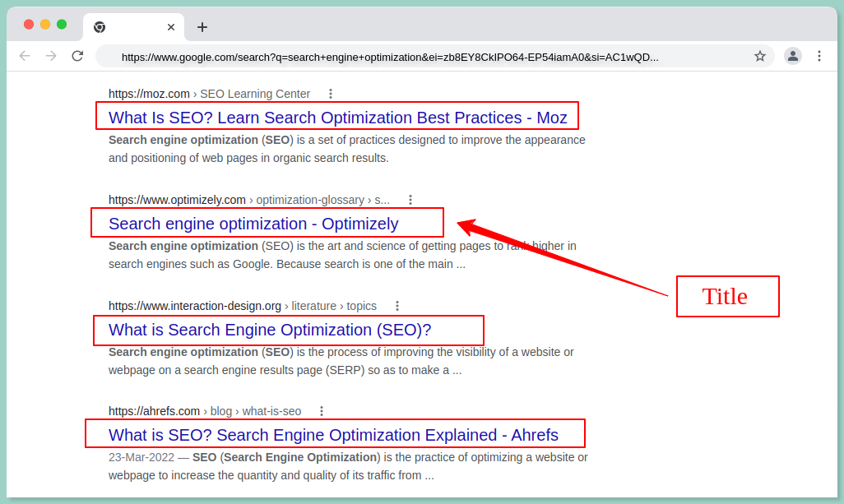Click the address bar URL field
The width and height of the screenshot is (844, 504).
pos(390,57)
